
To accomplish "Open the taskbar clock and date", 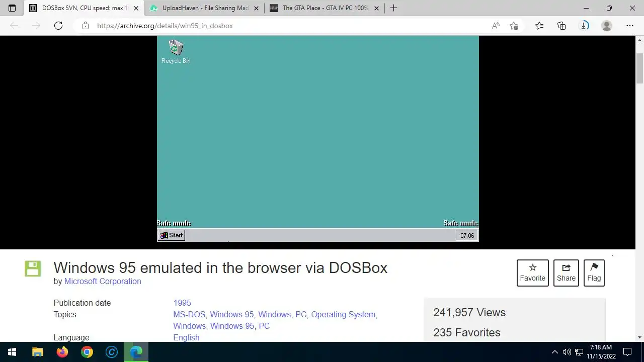I will (601, 352).
